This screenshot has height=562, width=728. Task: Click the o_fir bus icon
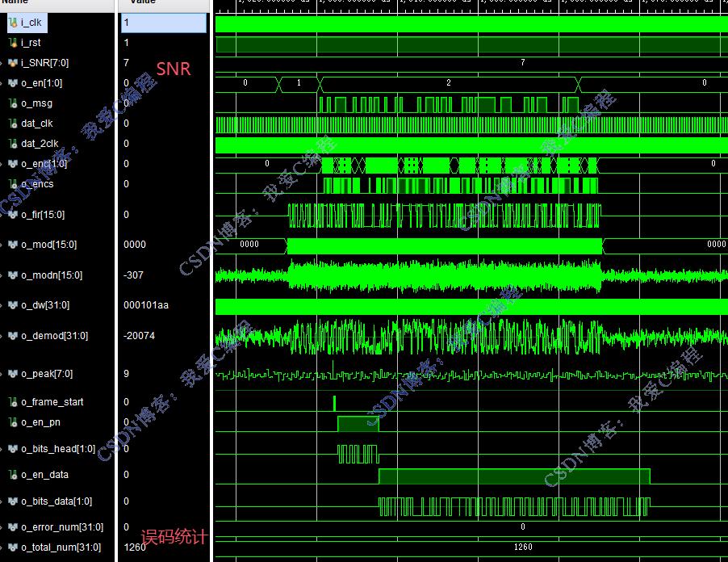[x=14, y=215]
